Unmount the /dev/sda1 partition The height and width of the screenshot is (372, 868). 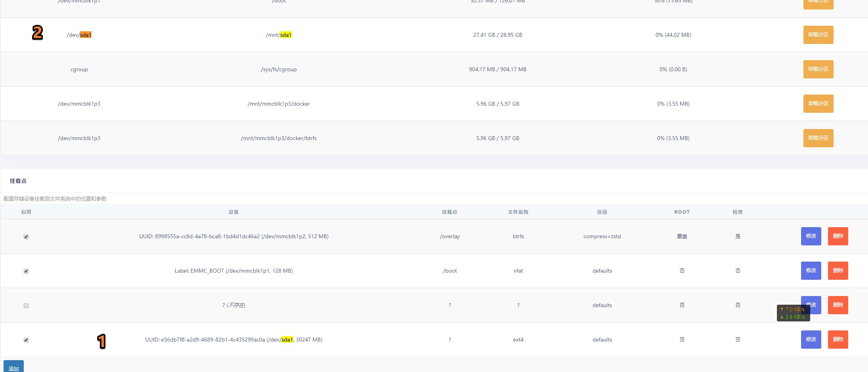coord(818,35)
